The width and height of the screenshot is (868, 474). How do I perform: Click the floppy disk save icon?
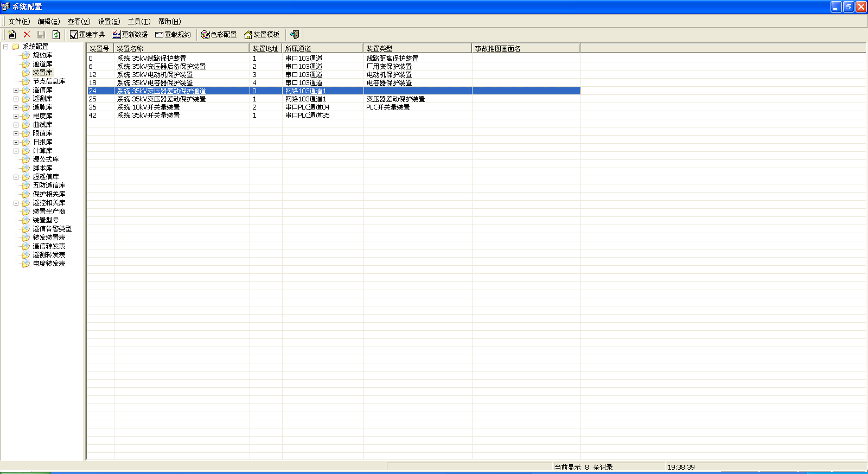41,35
